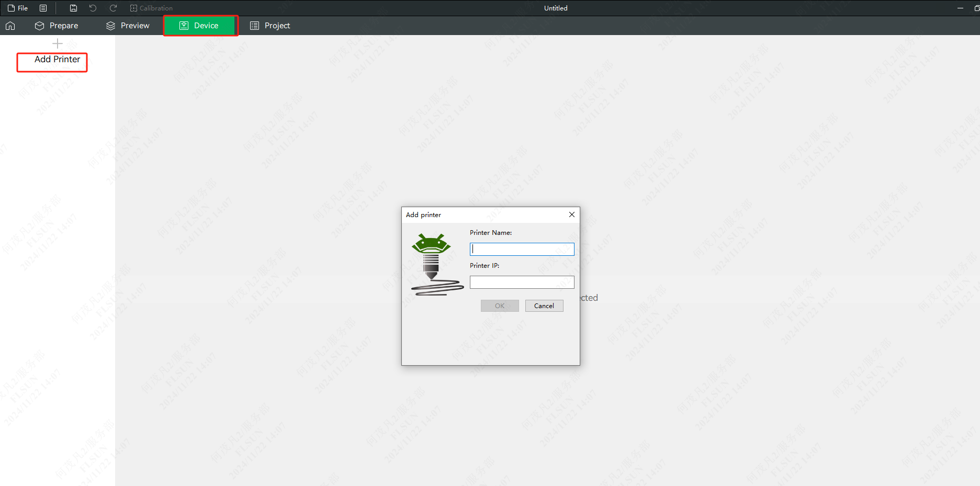This screenshot has width=980, height=486.
Task: Click the Add printer dialog title text
Action: click(x=423, y=214)
